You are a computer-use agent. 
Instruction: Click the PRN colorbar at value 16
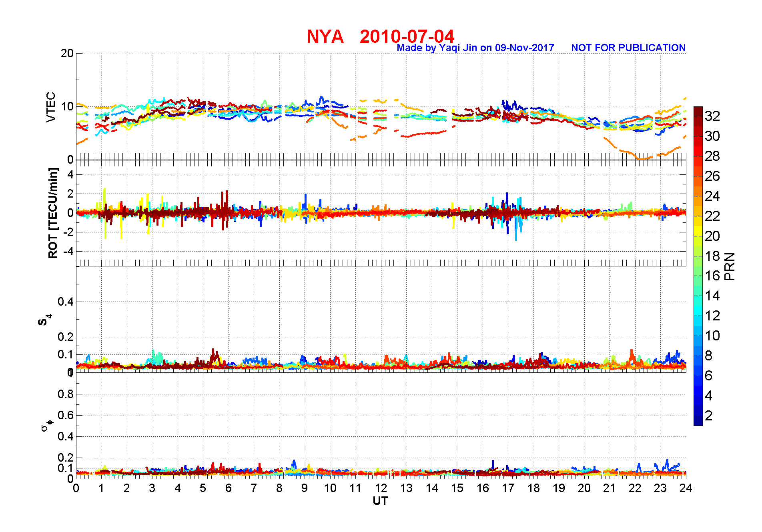click(x=698, y=276)
